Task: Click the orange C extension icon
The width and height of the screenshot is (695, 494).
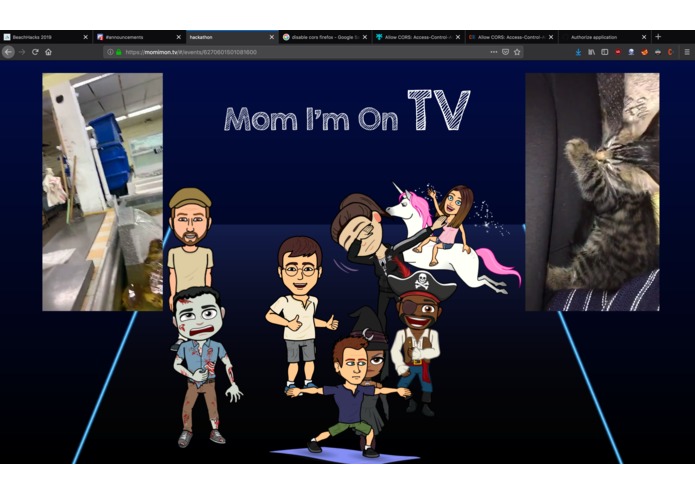Action: pos(670,52)
